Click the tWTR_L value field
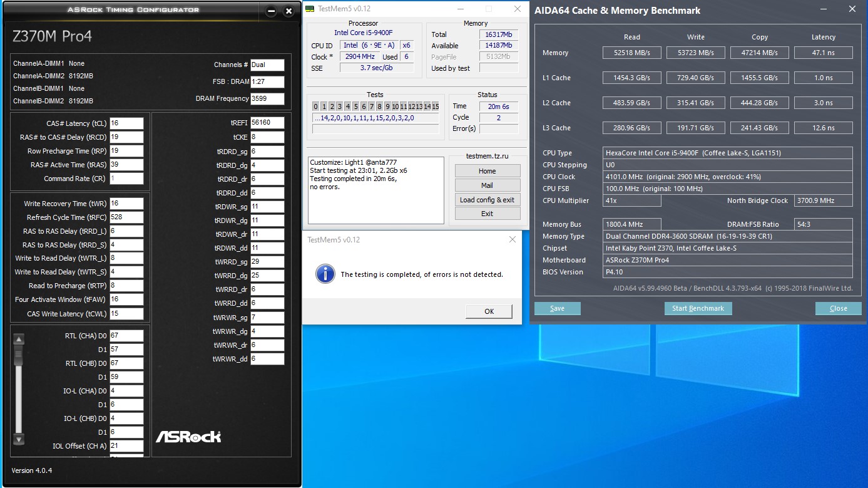This screenshot has height=488, width=868. [126, 258]
